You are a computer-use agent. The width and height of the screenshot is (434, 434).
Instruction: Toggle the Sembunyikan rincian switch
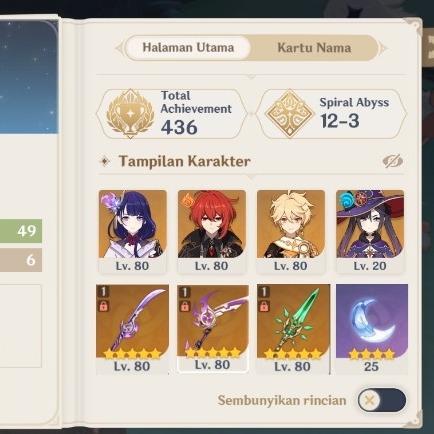pyautogui.click(x=382, y=400)
